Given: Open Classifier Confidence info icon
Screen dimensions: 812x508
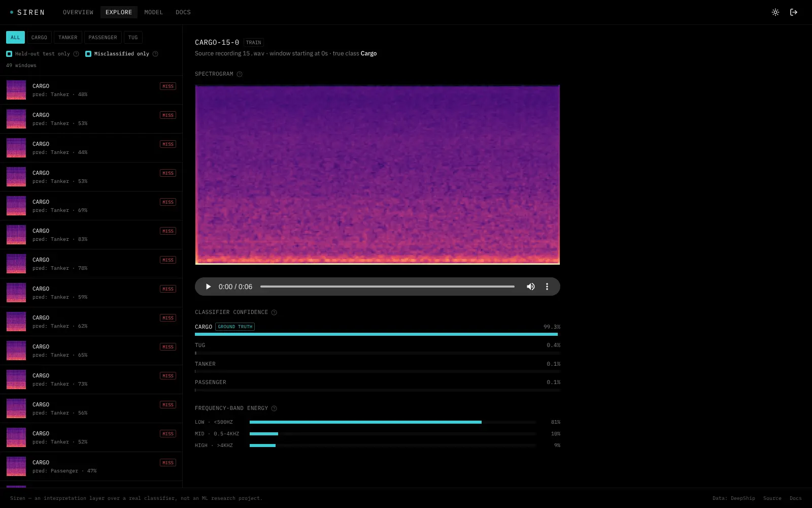Looking at the screenshot, I should [x=274, y=312].
